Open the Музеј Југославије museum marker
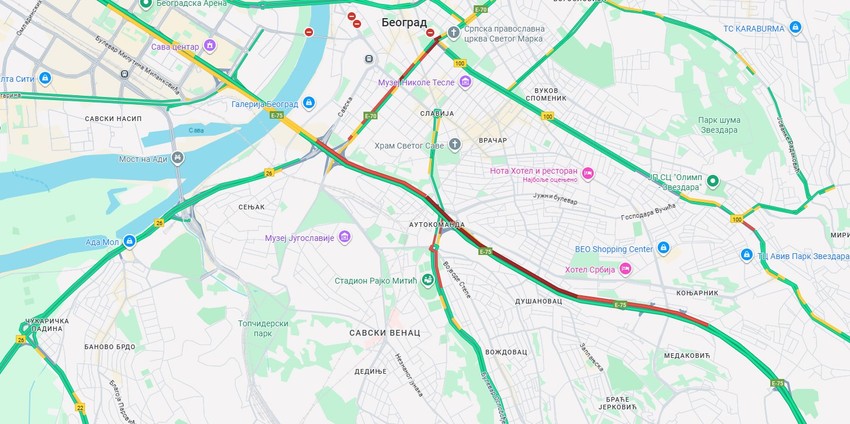Screen dimensions: 850x424 click(x=344, y=237)
